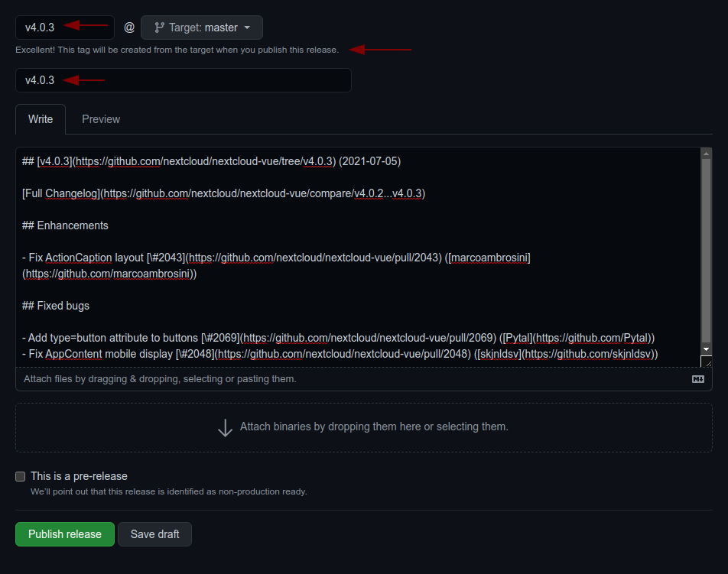Click the 'Fix ActionCaption layout' line

click(276, 265)
